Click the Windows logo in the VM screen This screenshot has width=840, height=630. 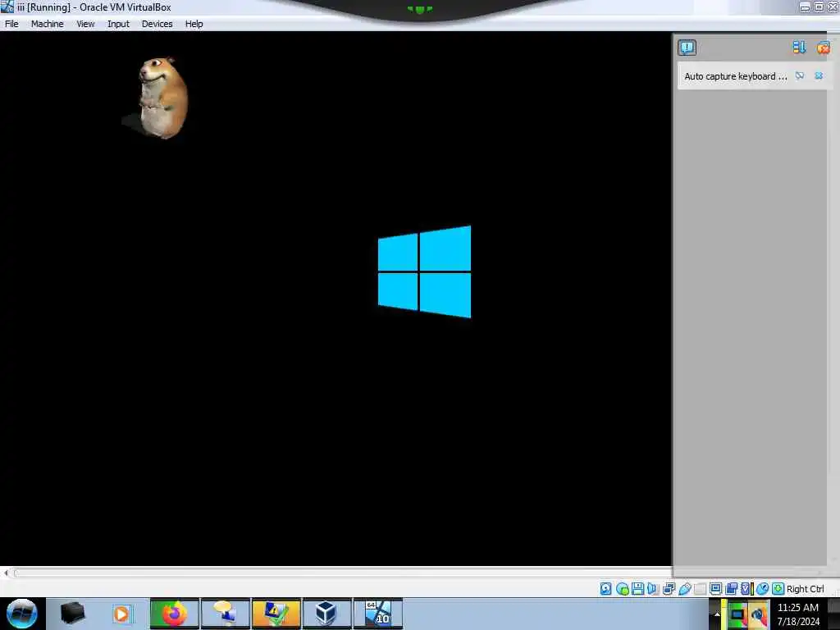click(x=424, y=272)
